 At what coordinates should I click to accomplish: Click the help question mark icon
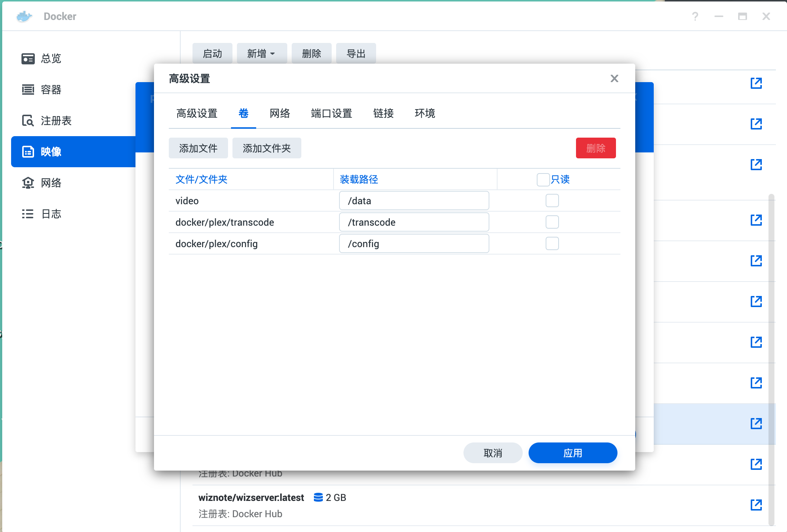[x=695, y=16]
